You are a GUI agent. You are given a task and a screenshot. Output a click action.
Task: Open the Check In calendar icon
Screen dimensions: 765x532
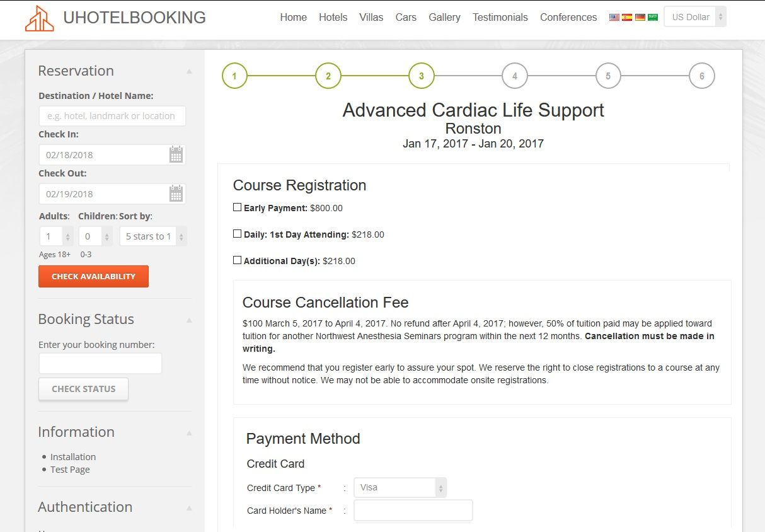point(176,154)
